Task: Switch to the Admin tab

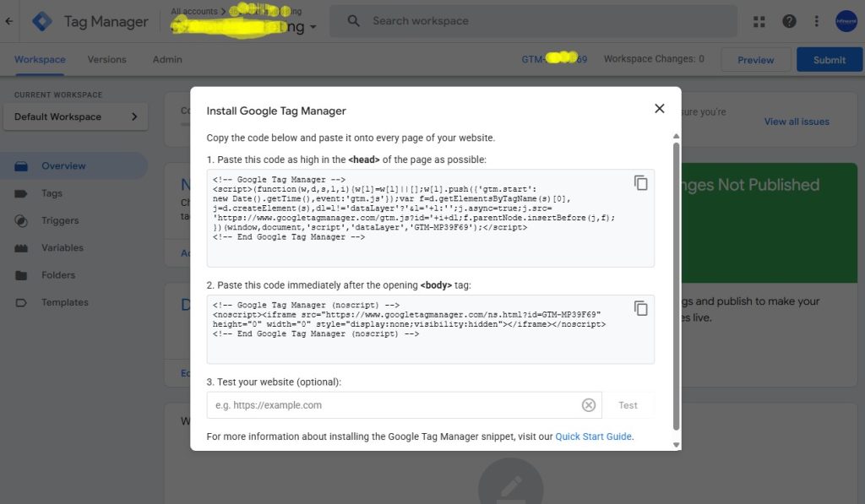Action: 166,60
